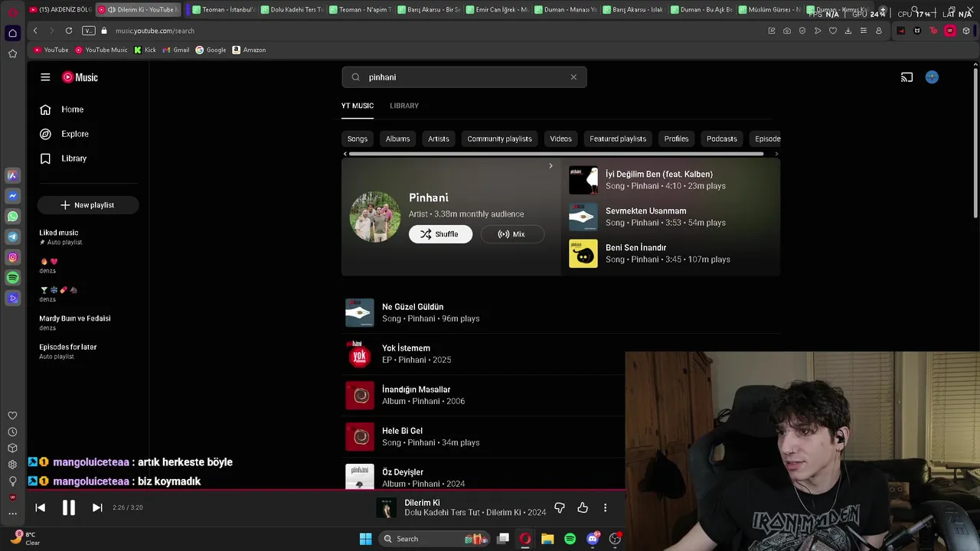
Task: Start Pinhani Mix radio
Action: coord(512,234)
